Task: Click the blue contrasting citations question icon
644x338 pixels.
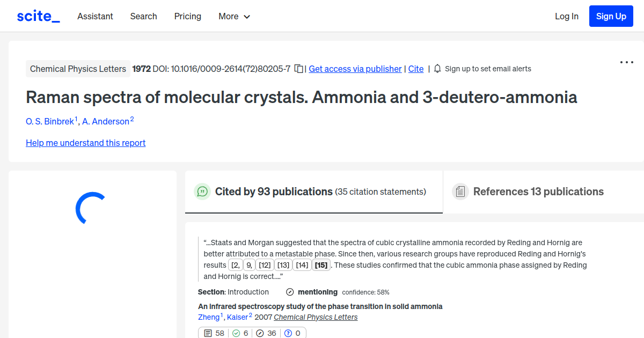Action: pyautogui.click(x=288, y=333)
